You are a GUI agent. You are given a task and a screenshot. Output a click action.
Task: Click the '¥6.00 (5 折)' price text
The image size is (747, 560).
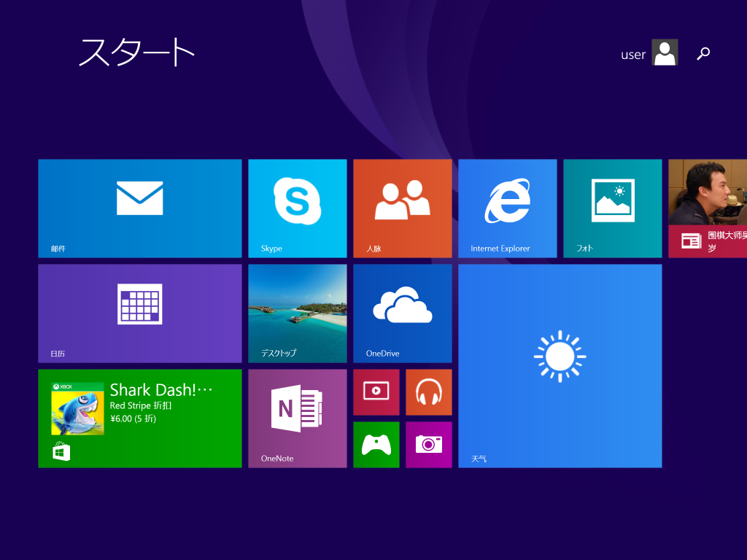coord(133,419)
